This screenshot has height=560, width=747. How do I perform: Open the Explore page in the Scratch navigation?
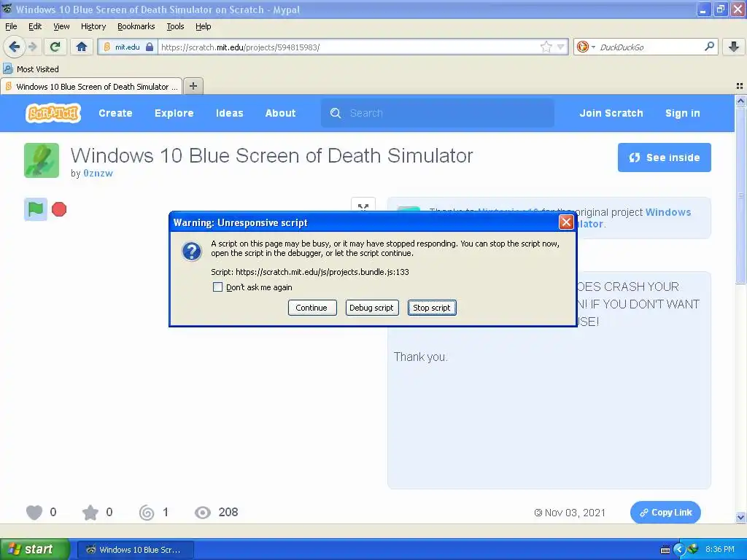[x=174, y=113]
